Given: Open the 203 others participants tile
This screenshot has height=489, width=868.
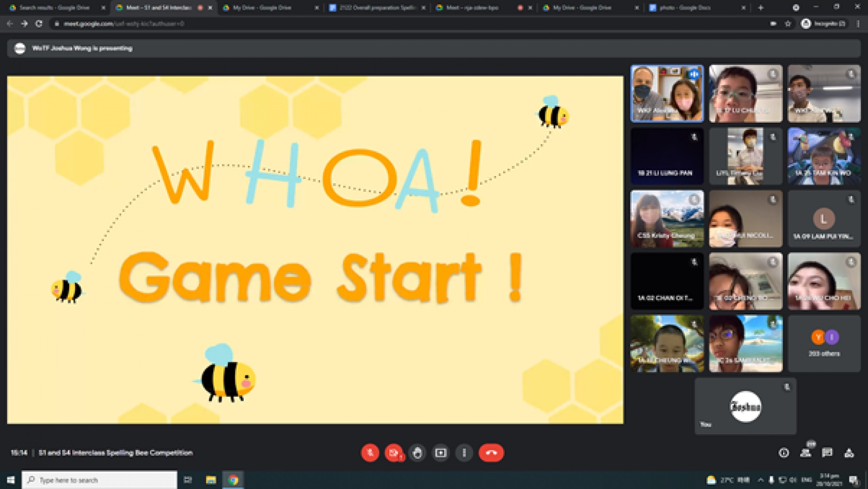Looking at the screenshot, I should click(824, 344).
